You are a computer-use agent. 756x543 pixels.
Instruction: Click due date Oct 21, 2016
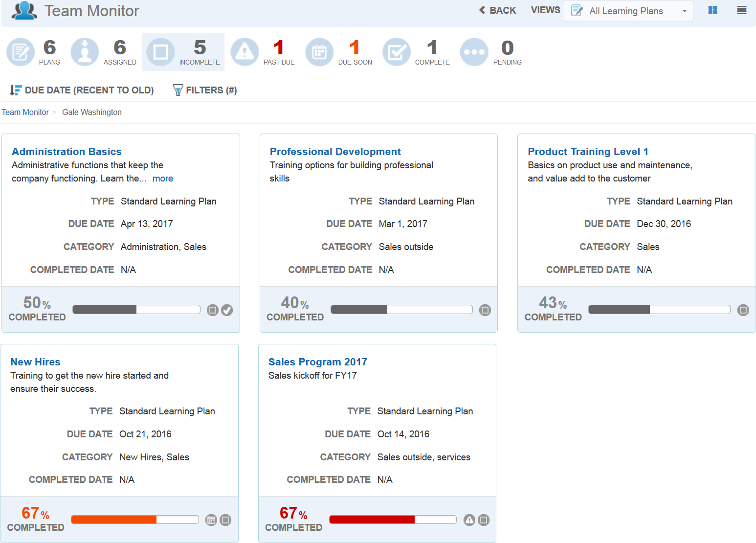pyautogui.click(x=145, y=434)
